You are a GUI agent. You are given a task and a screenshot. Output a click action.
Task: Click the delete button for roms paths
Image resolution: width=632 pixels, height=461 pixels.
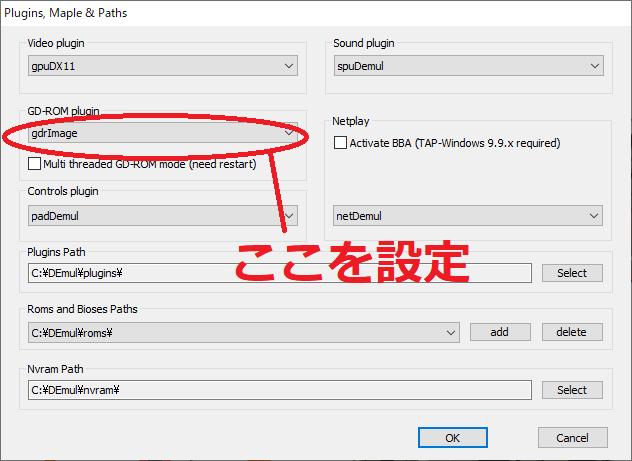tap(572, 332)
